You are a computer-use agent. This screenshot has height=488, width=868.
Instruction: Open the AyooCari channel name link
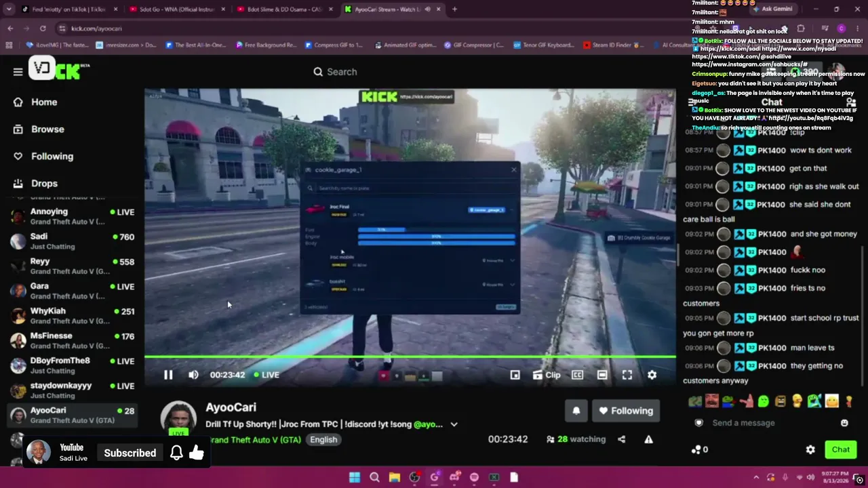point(231,407)
